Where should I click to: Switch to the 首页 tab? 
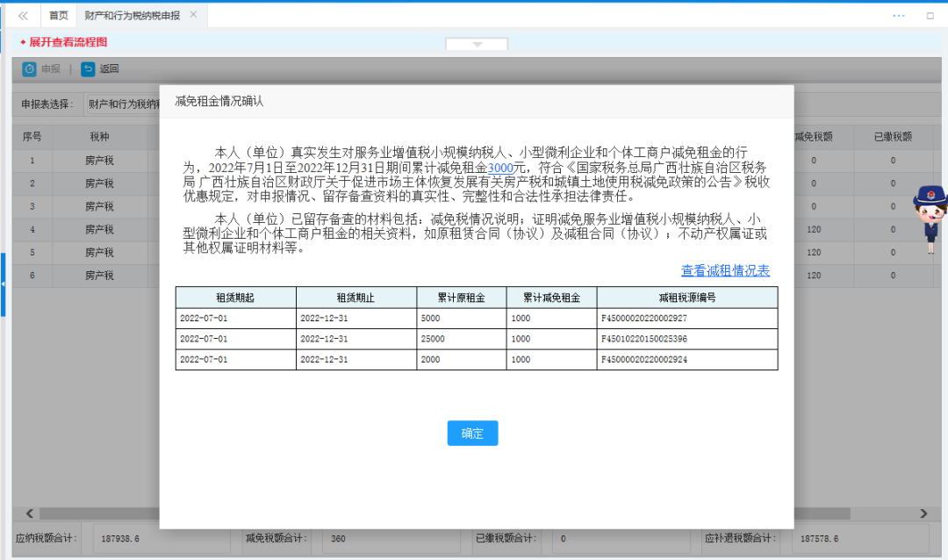point(58,16)
